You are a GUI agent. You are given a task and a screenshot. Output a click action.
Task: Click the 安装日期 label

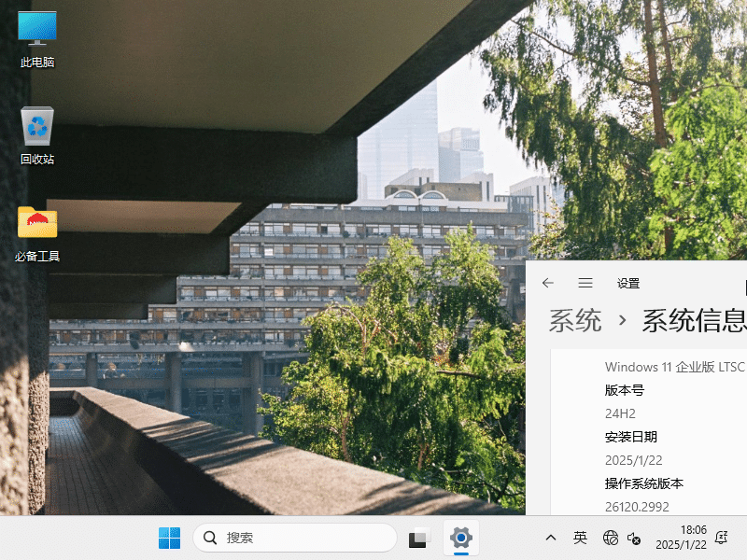tap(631, 437)
